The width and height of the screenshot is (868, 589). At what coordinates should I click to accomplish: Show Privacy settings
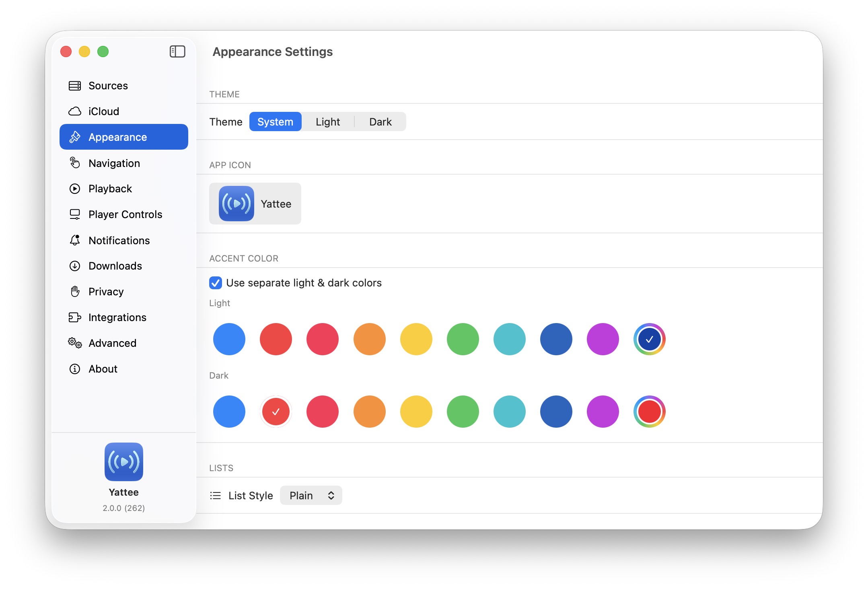point(124,292)
